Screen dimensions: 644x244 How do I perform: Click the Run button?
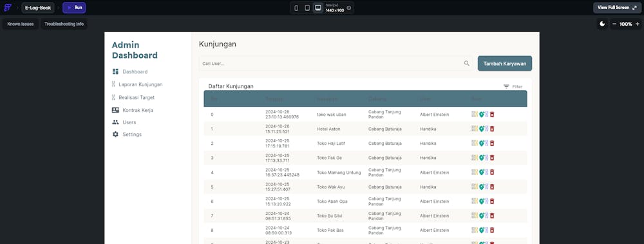[74, 7]
